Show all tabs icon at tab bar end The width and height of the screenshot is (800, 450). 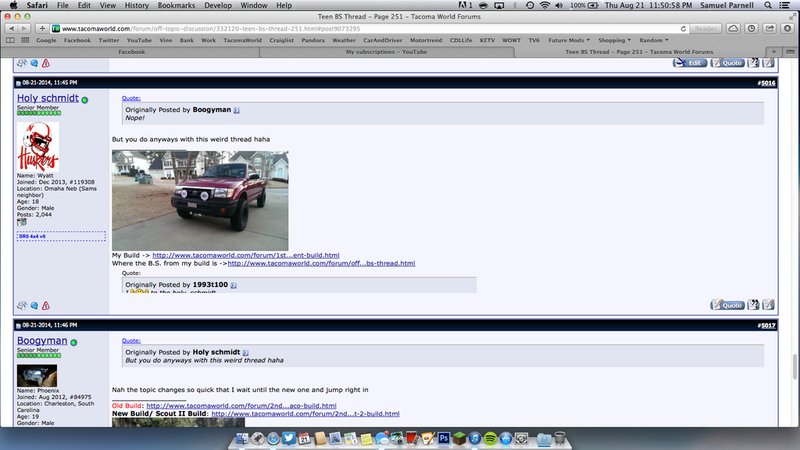pyautogui.click(x=790, y=52)
